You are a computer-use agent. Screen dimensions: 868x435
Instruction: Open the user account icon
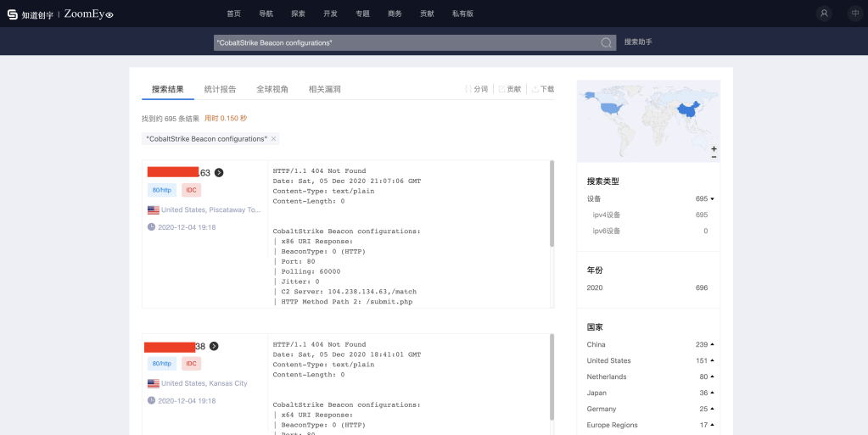coord(824,14)
